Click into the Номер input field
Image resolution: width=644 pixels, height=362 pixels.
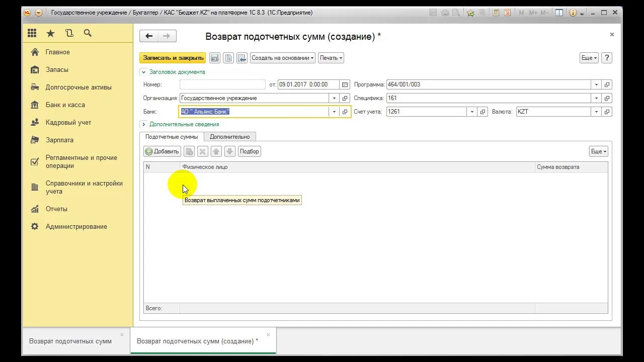click(222, 84)
